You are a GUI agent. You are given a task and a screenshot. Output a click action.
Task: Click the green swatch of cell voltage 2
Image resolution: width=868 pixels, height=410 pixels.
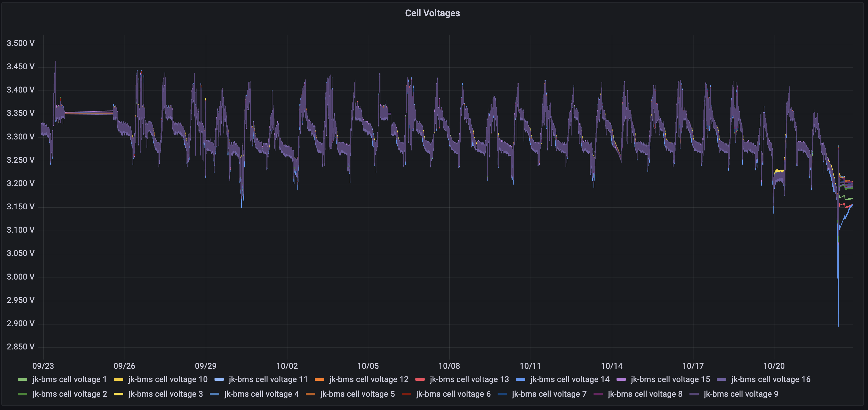click(23, 394)
